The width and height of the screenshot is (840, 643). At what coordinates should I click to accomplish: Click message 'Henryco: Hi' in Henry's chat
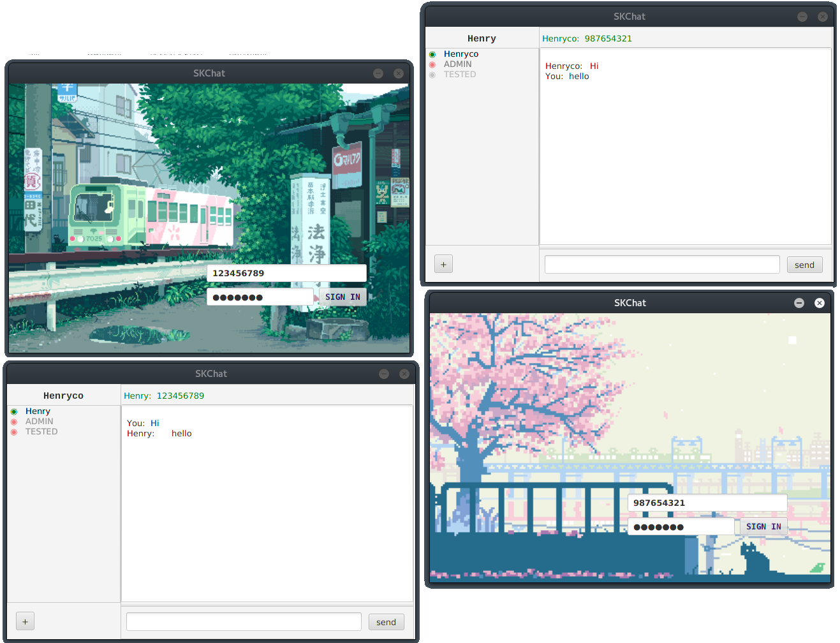tap(572, 66)
